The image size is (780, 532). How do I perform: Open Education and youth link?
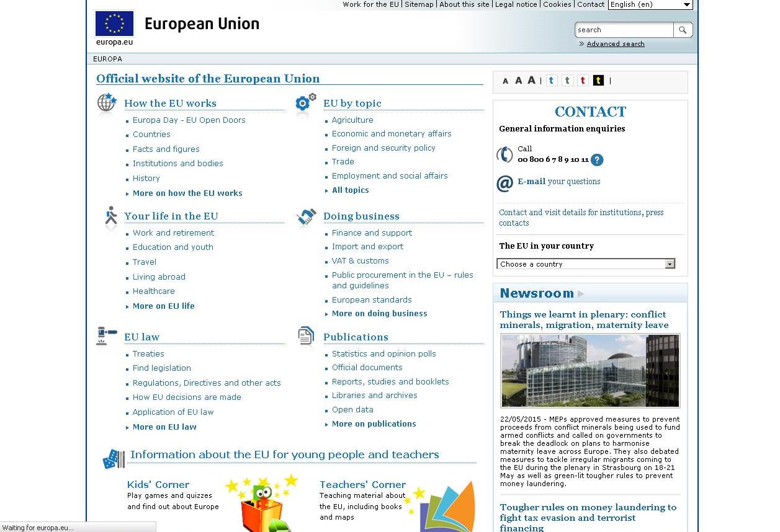(x=173, y=247)
